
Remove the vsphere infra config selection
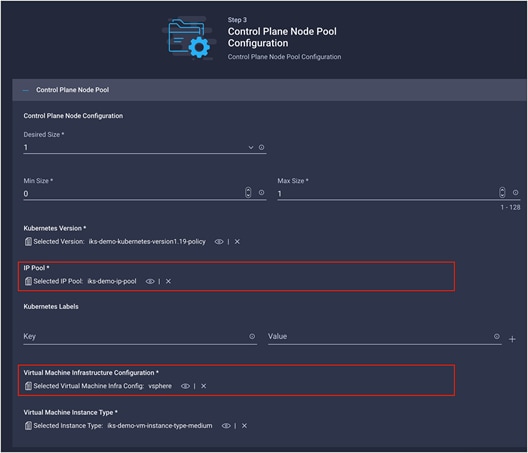pos(203,386)
